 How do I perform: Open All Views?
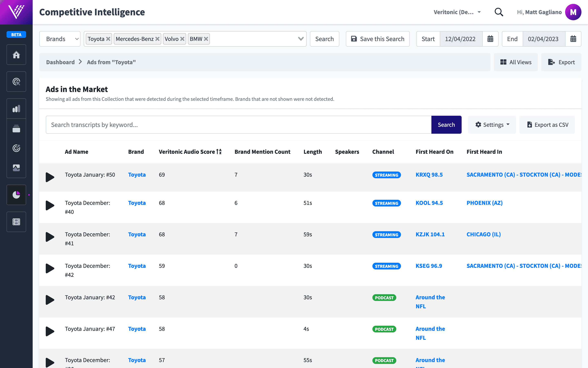click(516, 62)
